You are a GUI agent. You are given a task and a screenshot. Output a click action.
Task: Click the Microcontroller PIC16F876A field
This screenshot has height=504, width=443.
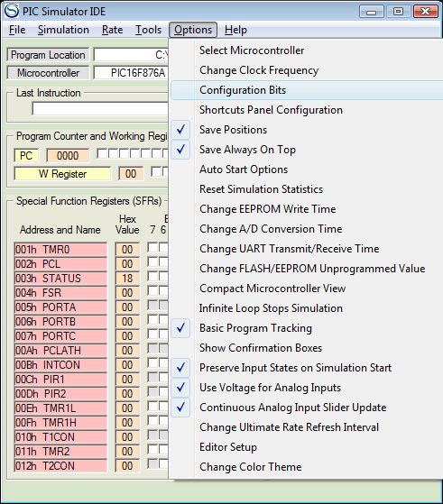[131, 73]
